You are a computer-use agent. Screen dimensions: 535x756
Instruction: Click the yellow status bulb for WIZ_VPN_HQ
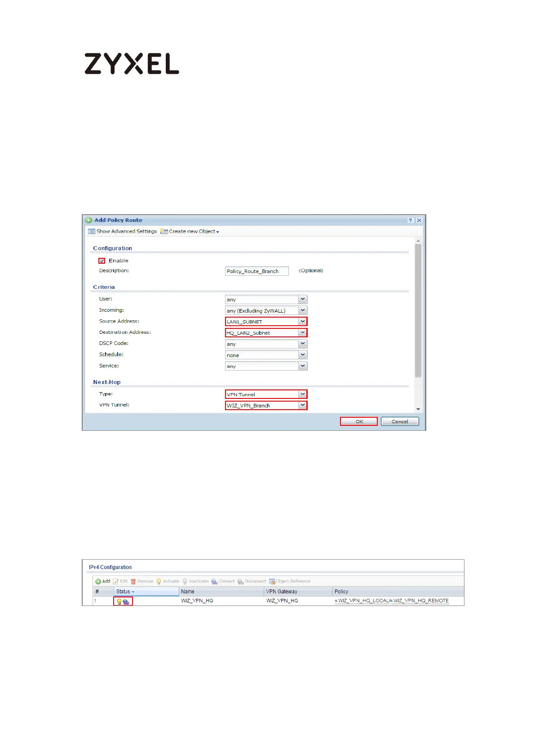pyautogui.click(x=119, y=601)
